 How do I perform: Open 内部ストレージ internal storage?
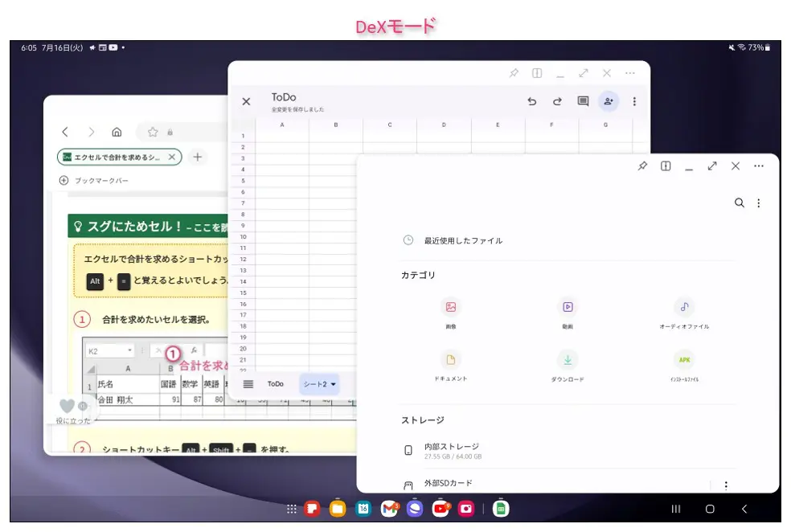452,451
